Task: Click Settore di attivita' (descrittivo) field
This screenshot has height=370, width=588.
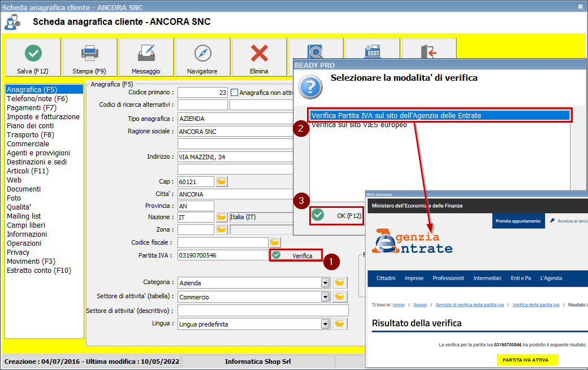Action: point(263,311)
